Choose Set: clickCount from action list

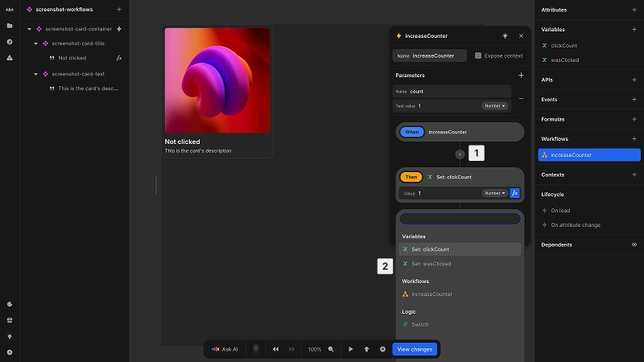460,249
